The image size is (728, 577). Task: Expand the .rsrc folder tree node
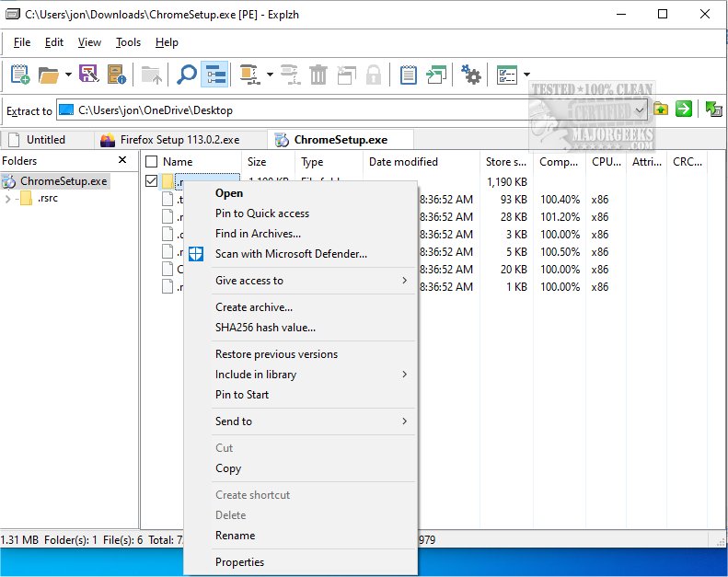8,199
